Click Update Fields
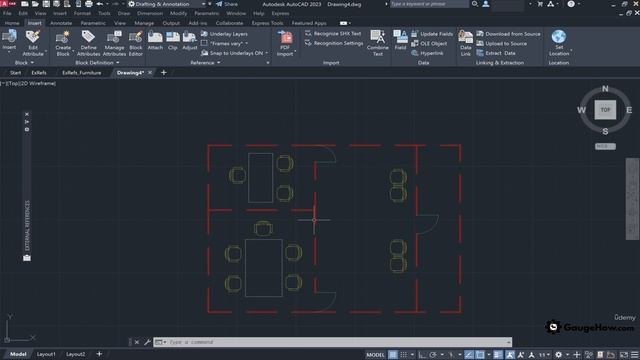This screenshot has width=640, height=360. (432, 34)
